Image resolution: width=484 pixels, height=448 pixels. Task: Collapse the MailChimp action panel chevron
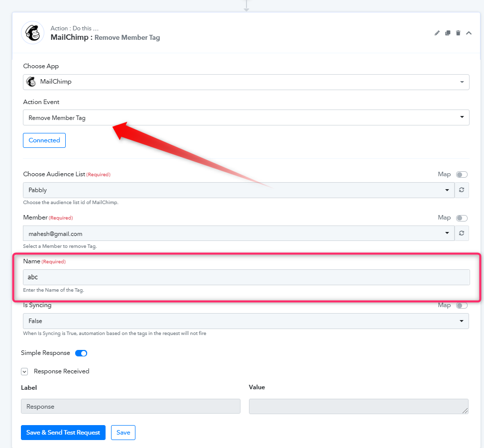click(x=469, y=33)
